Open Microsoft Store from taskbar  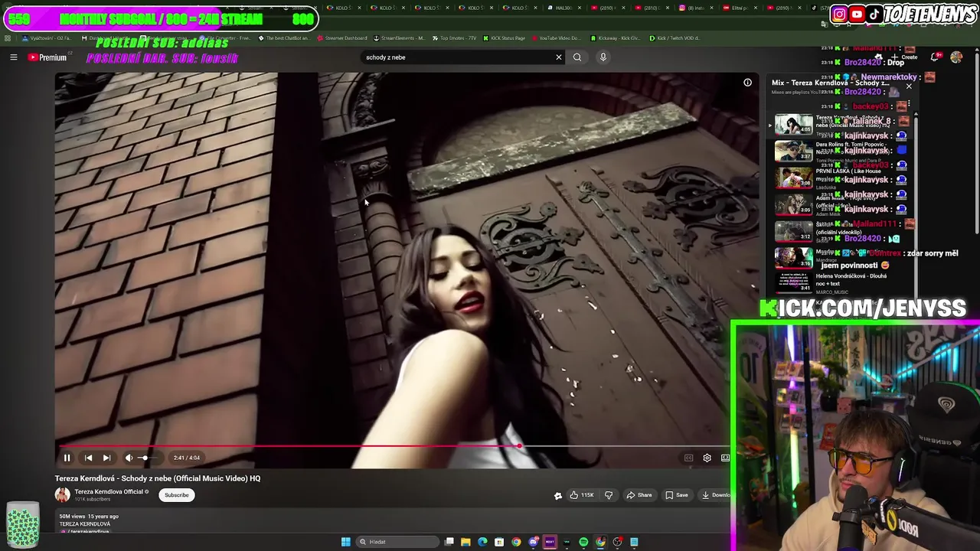(x=499, y=542)
